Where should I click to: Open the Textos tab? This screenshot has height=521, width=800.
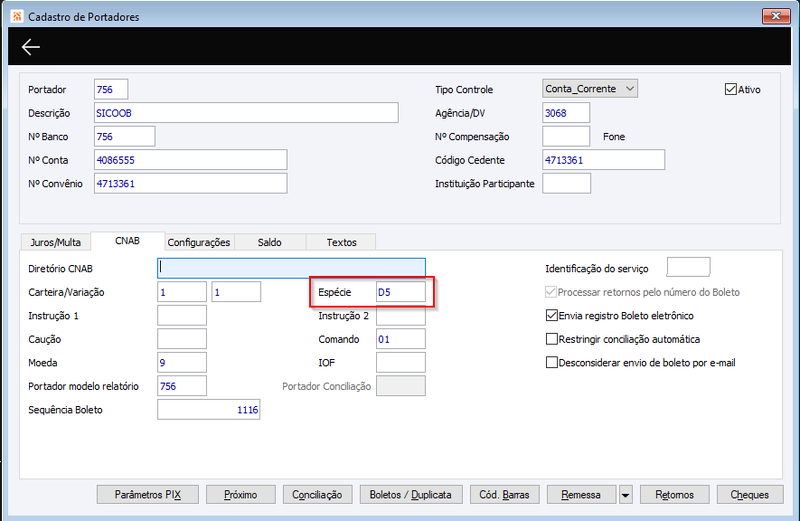[x=341, y=242]
